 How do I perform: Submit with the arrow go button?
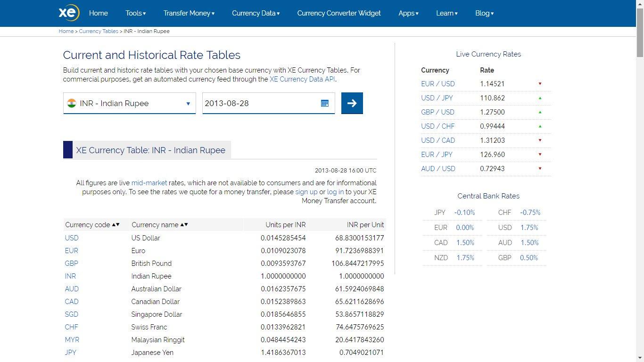click(x=352, y=103)
